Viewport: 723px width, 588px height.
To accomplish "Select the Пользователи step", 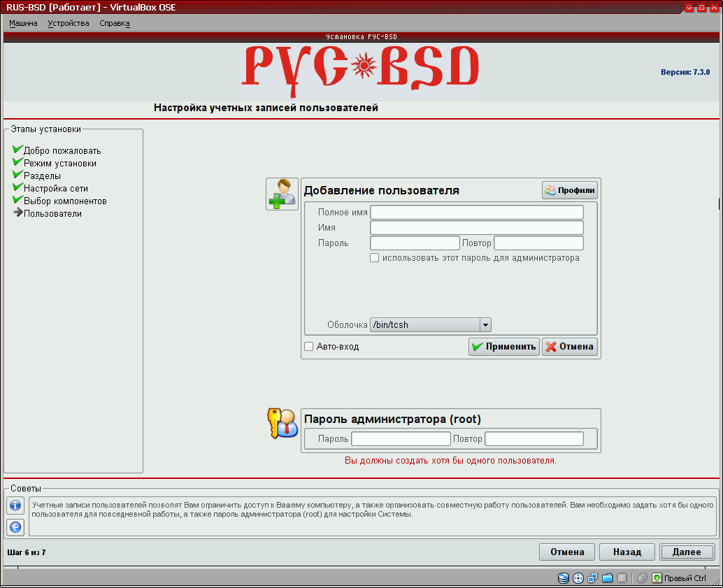I will coord(52,213).
